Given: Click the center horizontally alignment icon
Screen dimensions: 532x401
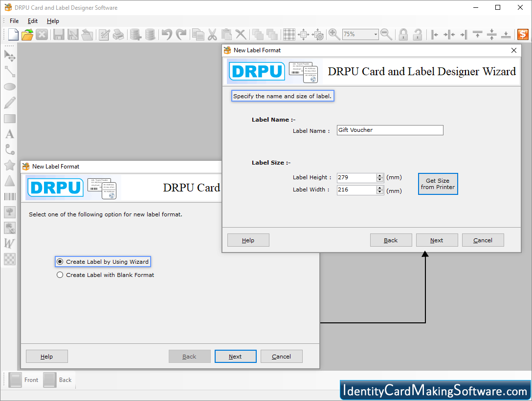Looking at the screenshot, I should tap(449, 34).
